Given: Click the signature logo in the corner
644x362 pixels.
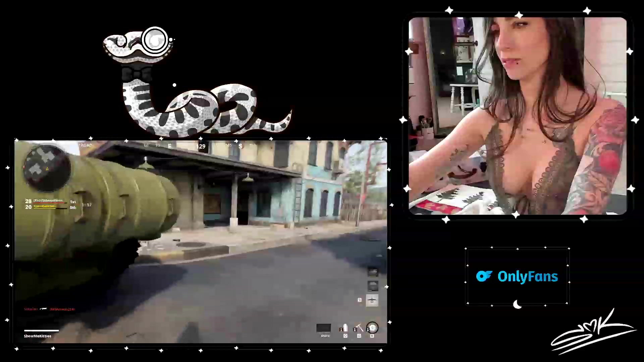Looking at the screenshot, I should click(x=594, y=332).
